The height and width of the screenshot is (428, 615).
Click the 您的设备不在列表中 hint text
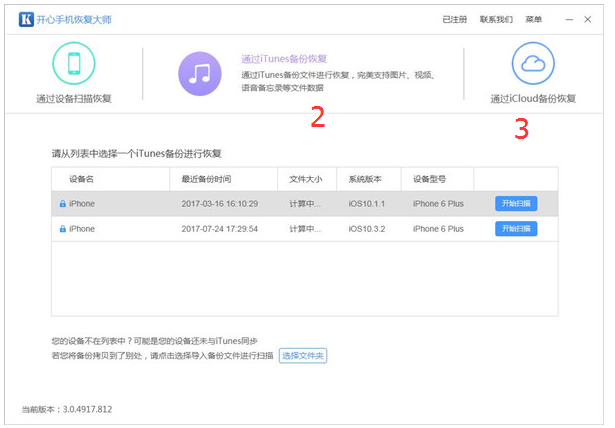pyautogui.click(x=154, y=341)
